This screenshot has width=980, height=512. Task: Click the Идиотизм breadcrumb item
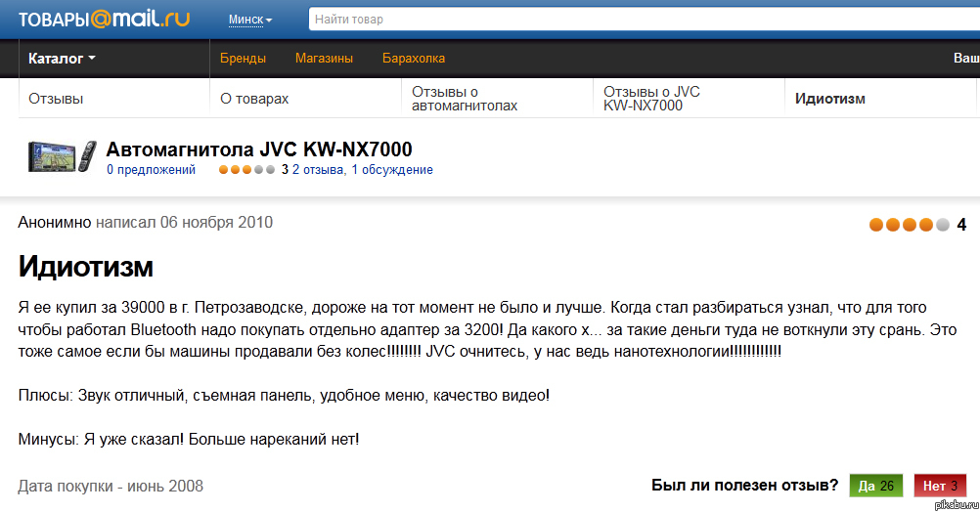(x=830, y=99)
